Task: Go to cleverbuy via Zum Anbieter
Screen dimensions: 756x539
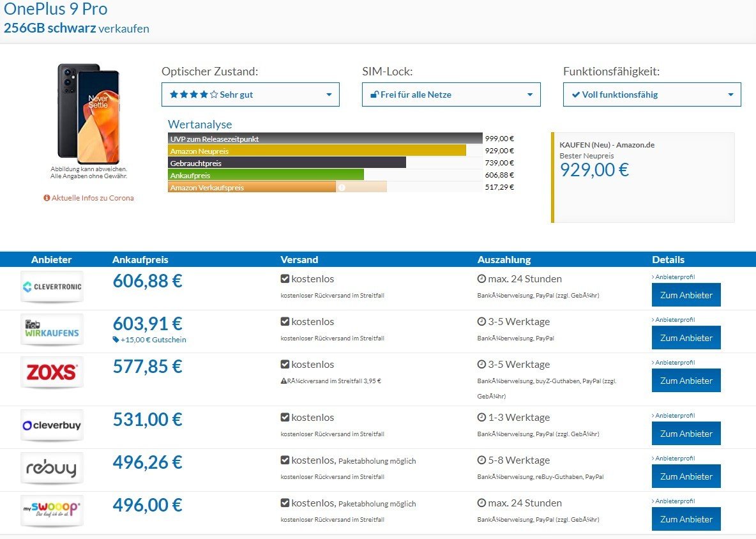Action: 686,434
